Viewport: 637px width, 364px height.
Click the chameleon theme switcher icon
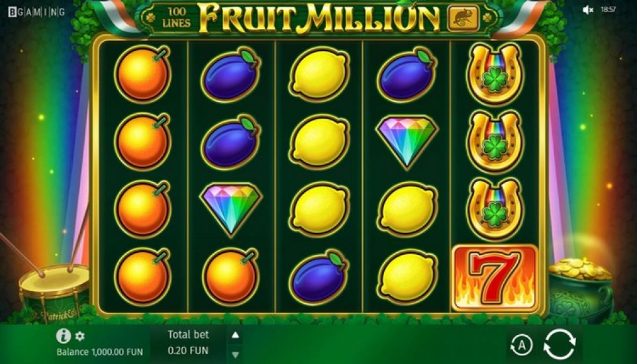coord(463,19)
